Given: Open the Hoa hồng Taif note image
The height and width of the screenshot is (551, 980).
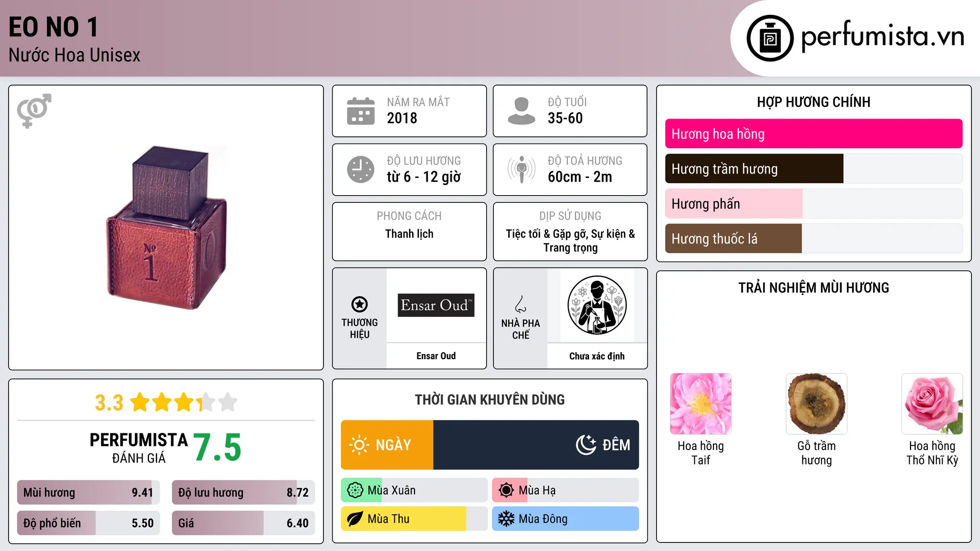Looking at the screenshot, I should click(701, 404).
